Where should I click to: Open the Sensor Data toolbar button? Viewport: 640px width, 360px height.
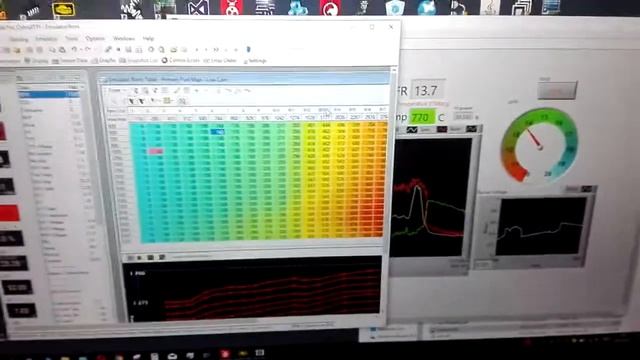point(70,60)
